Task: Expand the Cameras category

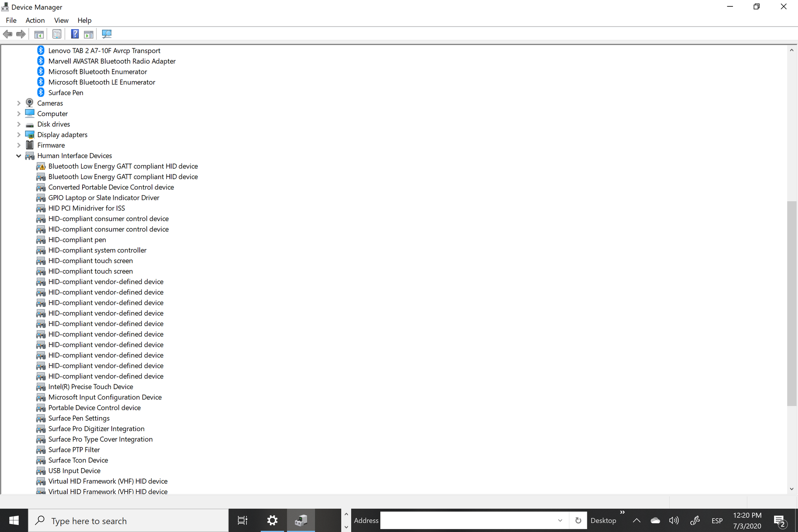Action: (x=19, y=103)
